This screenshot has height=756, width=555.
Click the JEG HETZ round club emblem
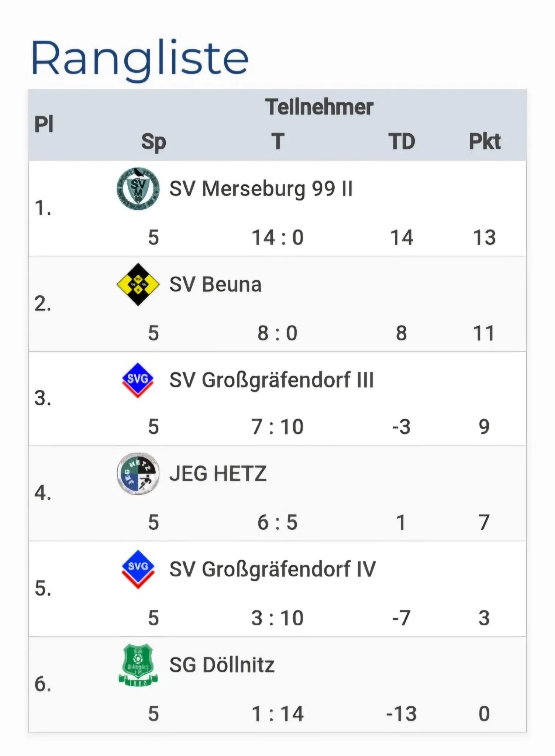(x=138, y=474)
